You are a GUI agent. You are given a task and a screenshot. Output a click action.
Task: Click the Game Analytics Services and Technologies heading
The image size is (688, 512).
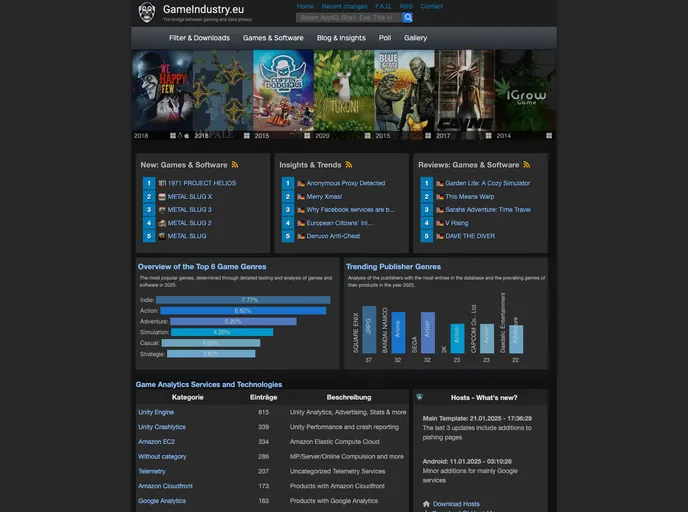point(209,384)
